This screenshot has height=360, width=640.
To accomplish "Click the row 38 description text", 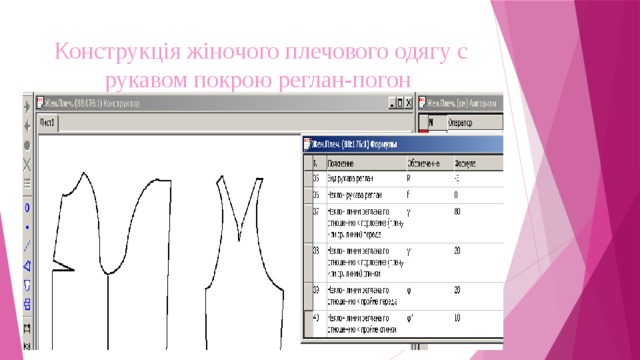I will pyautogui.click(x=365, y=262).
